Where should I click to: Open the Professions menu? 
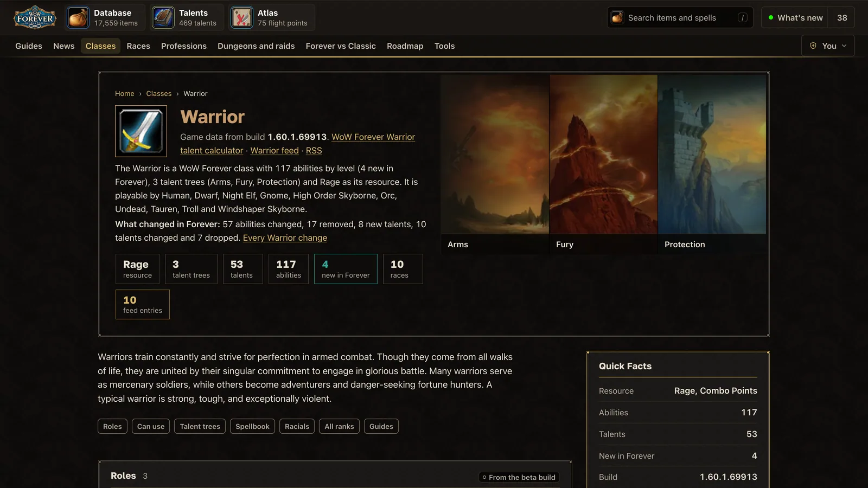point(184,46)
